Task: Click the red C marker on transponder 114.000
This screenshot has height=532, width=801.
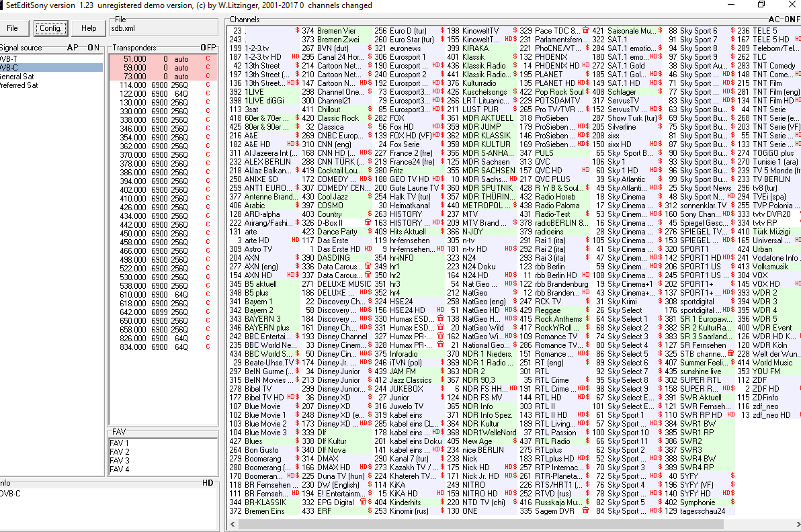Action: pyautogui.click(x=208, y=85)
